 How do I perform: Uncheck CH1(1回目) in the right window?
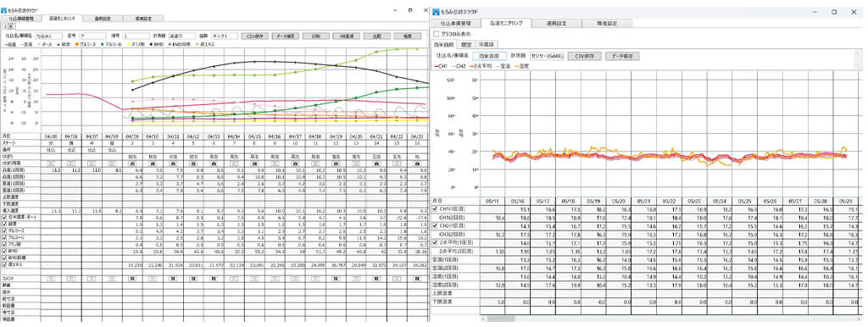point(435,209)
